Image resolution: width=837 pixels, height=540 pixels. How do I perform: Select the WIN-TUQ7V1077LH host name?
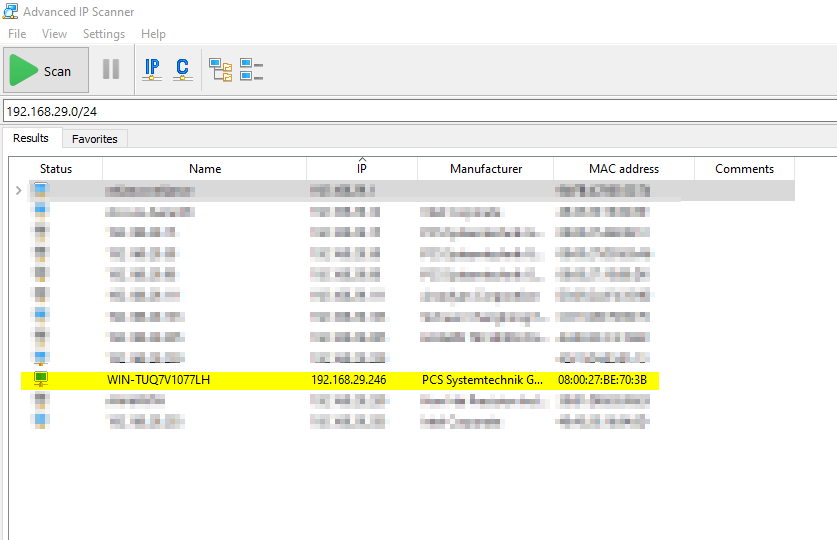[x=159, y=380]
